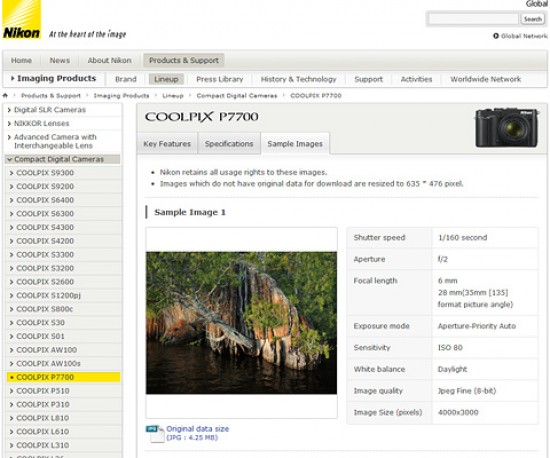Open the About Nikon menu item
The height and width of the screenshot is (458, 550).
110,60
